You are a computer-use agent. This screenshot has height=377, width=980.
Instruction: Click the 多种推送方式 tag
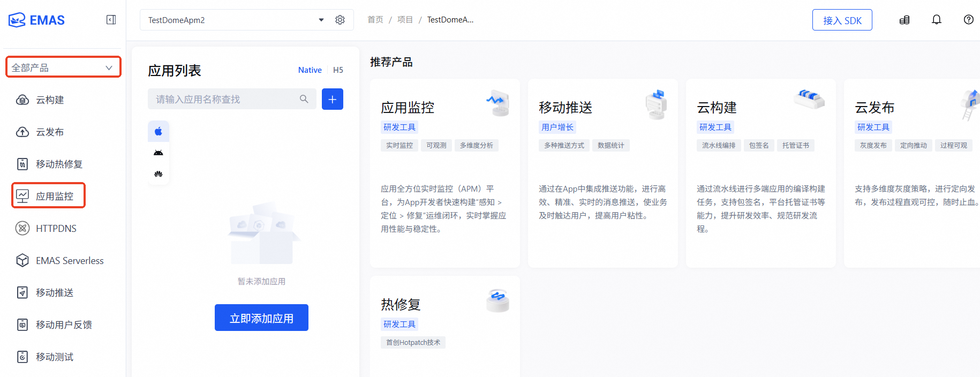(x=564, y=146)
